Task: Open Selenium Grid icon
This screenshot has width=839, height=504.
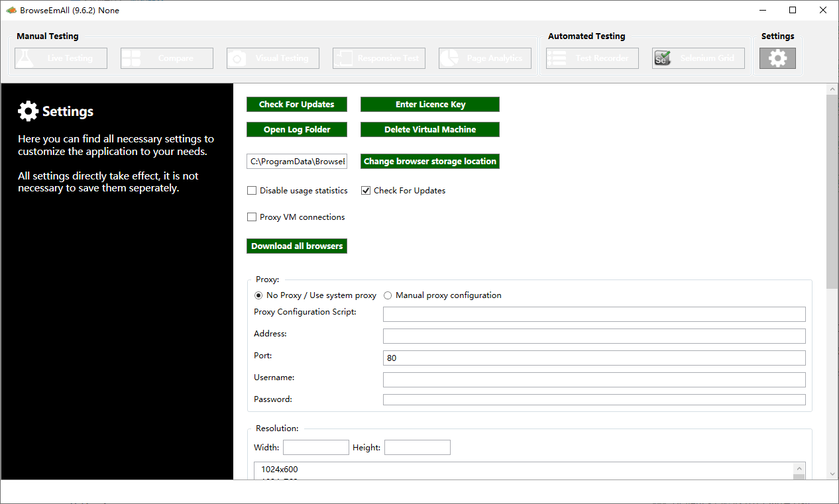Action: (662, 58)
